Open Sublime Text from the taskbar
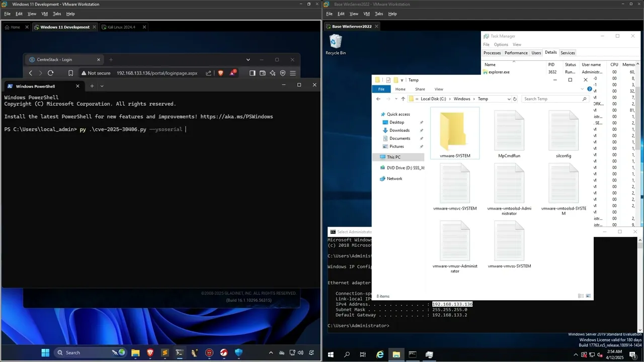This screenshot has height=362, width=644. coord(165,352)
